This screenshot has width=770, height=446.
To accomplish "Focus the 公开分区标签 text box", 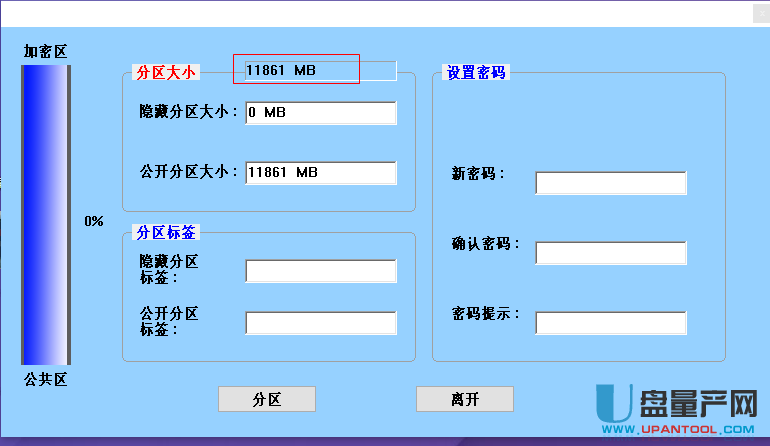I will coord(320,323).
